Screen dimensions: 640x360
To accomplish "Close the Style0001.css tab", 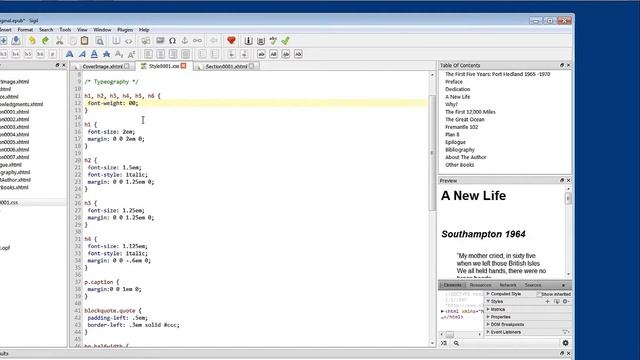I will tap(184, 66).
